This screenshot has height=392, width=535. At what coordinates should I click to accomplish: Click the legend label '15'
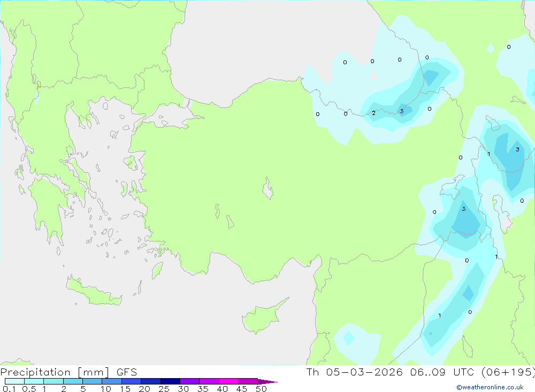pos(125,389)
